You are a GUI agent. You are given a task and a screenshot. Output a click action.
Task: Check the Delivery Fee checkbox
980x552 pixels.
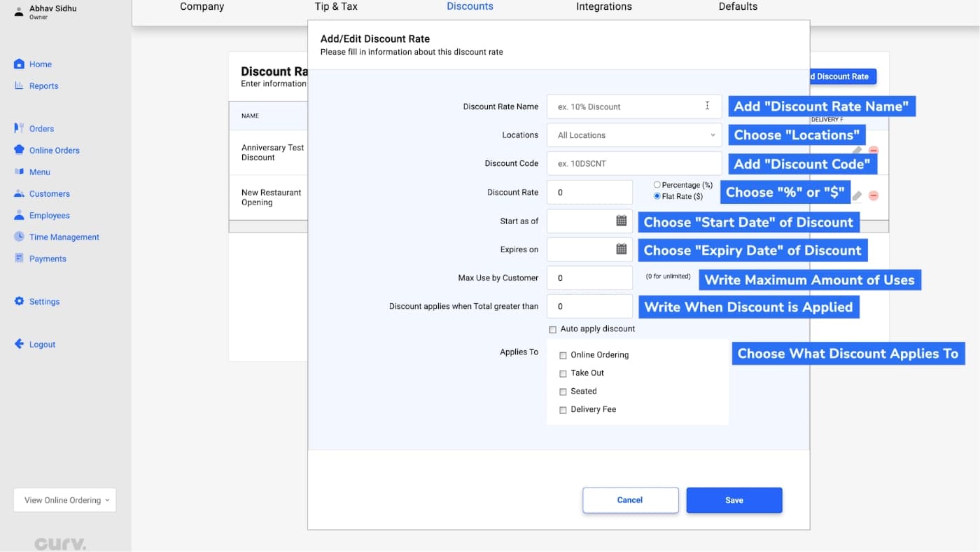click(563, 410)
